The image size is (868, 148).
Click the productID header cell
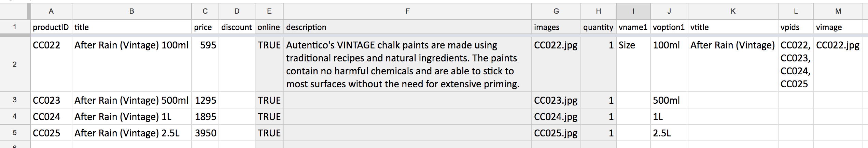pyautogui.click(x=51, y=27)
